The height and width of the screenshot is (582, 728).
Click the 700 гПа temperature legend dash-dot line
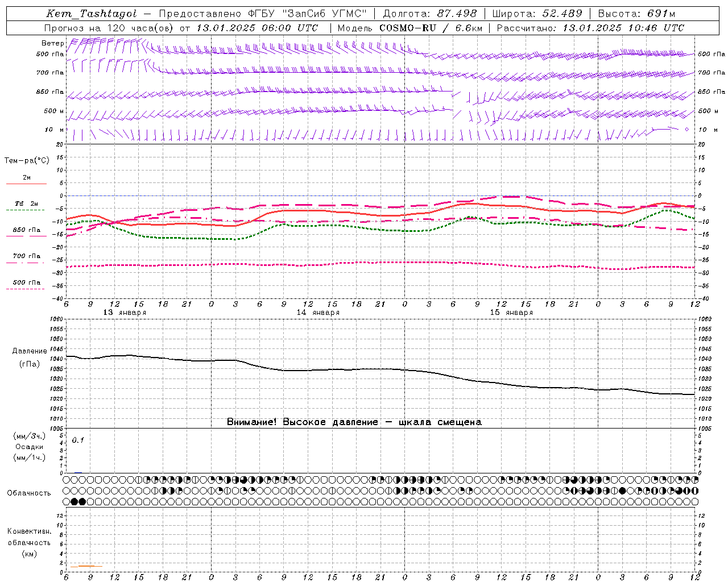tap(25, 263)
